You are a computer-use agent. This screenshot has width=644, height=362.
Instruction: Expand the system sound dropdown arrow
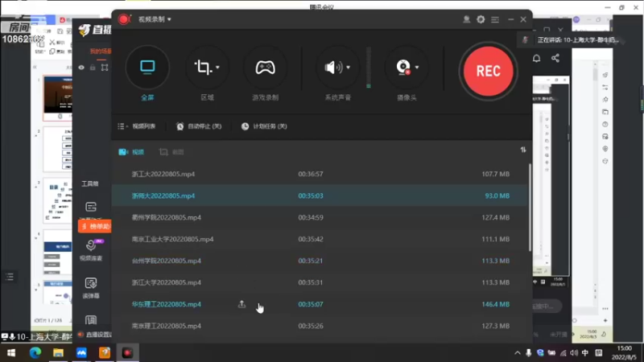348,68
